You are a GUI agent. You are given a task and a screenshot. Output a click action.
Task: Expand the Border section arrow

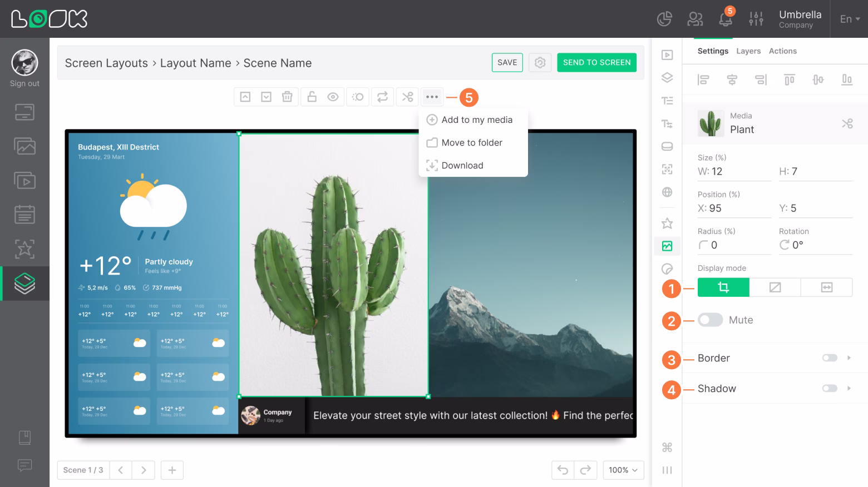pos(849,358)
